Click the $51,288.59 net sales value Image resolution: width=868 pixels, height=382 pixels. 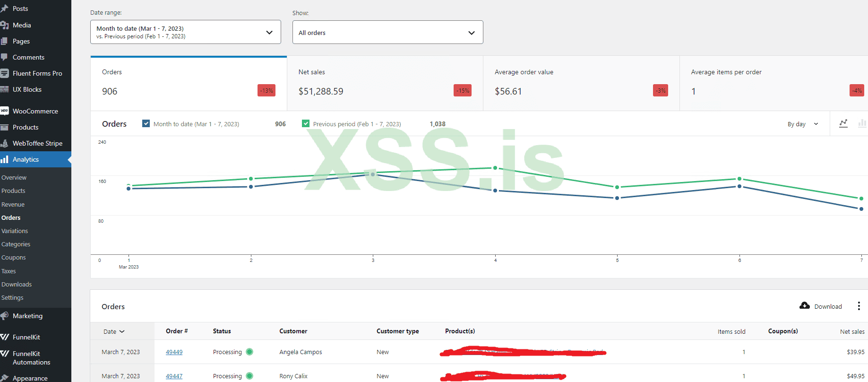click(321, 91)
